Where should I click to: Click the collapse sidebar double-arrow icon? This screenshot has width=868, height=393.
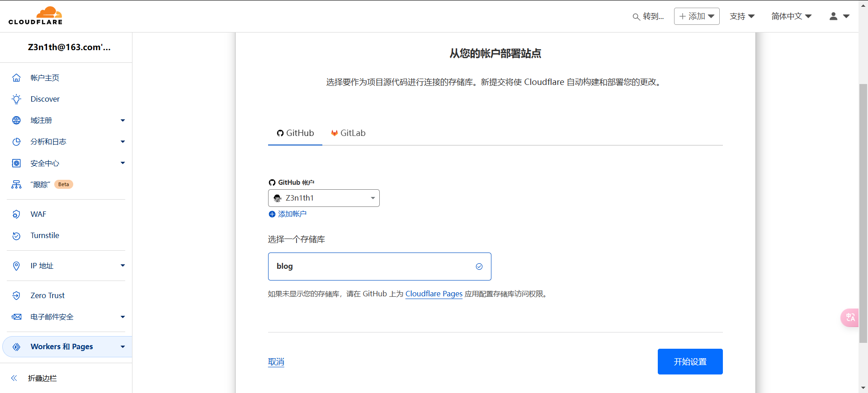pyautogui.click(x=14, y=378)
